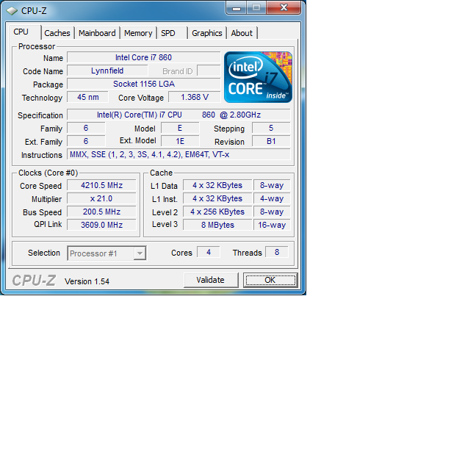Click the empty Brand ID field

tap(209, 71)
